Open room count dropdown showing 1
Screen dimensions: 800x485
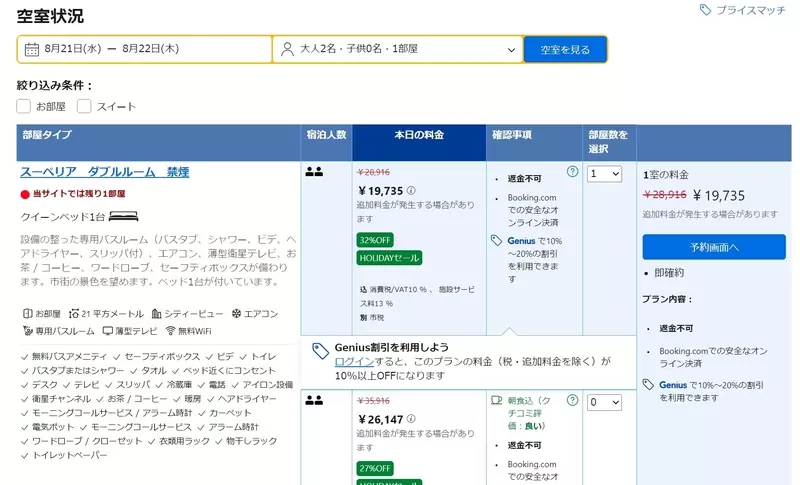click(x=604, y=174)
